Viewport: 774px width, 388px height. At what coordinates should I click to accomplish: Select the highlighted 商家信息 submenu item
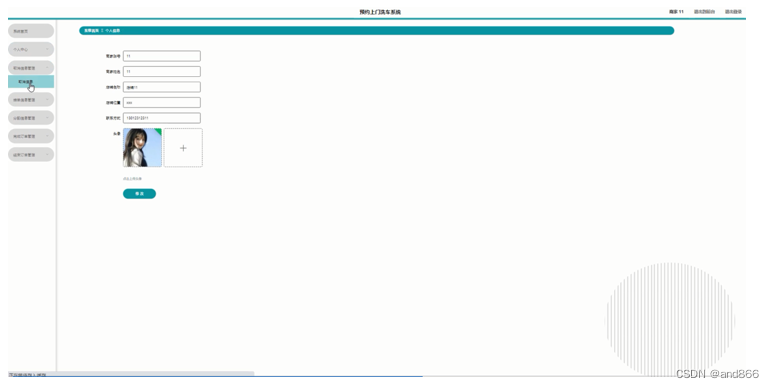31,82
